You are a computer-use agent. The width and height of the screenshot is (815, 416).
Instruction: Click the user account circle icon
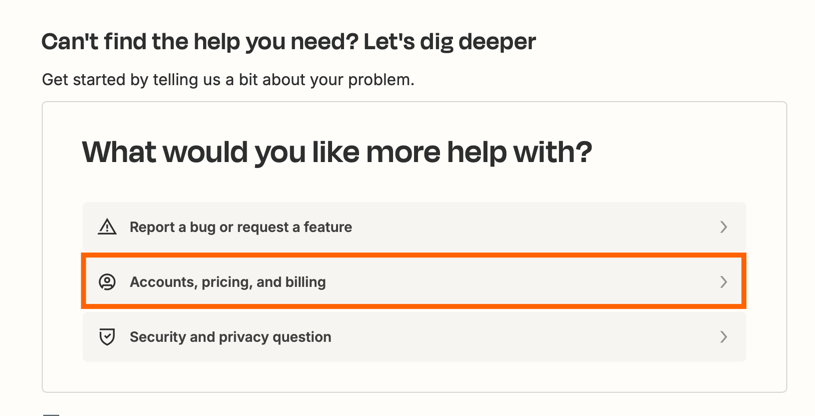pyautogui.click(x=107, y=282)
